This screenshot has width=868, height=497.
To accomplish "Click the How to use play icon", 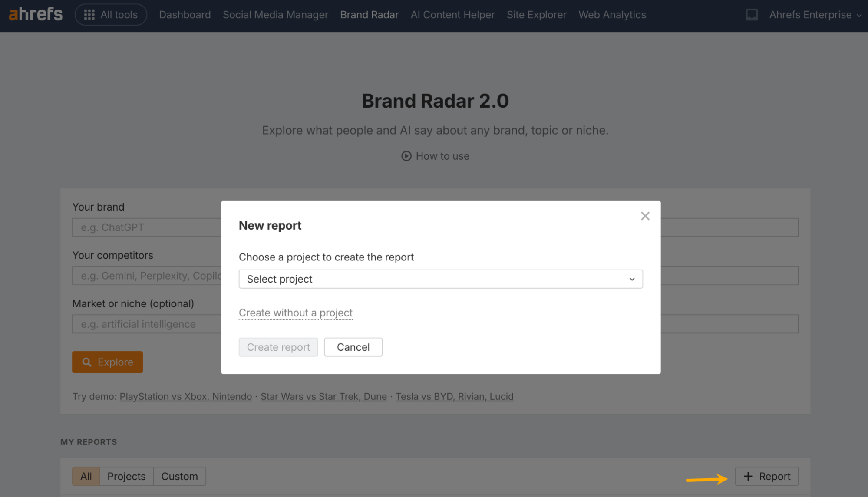I will point(406,156).
